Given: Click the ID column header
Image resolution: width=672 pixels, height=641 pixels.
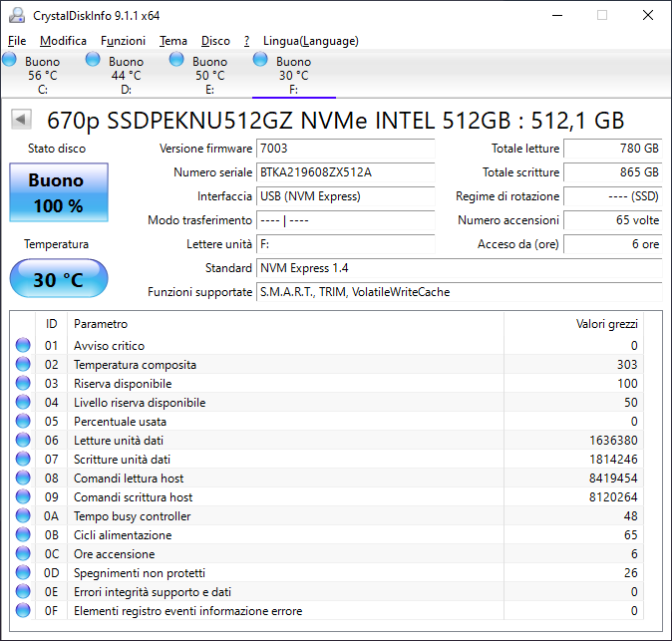Looking at the screenshot, I should [52, 324].
